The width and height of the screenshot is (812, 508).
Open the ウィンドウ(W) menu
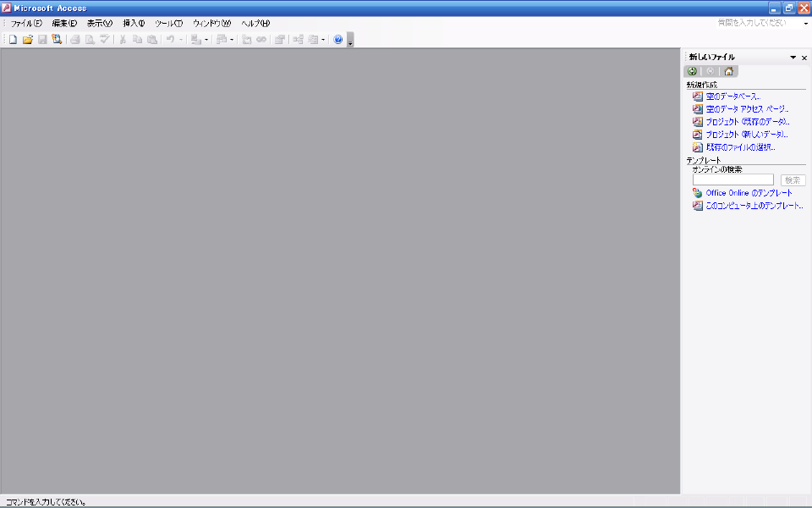211,24
